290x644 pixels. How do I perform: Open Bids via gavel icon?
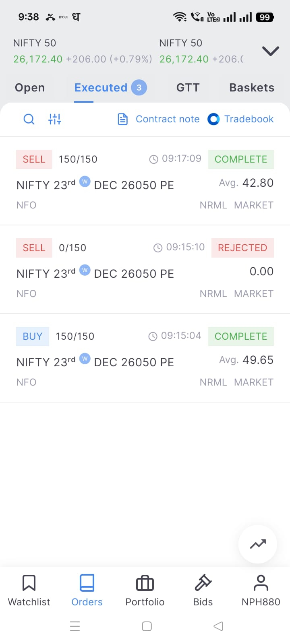pos(203,583)
